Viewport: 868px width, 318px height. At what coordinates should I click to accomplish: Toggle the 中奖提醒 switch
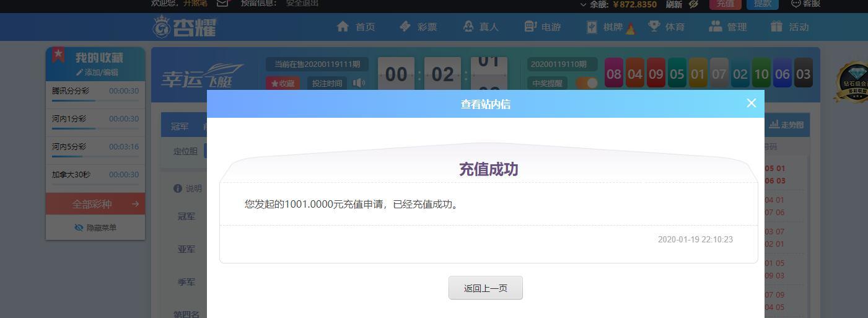pos(587,82)
